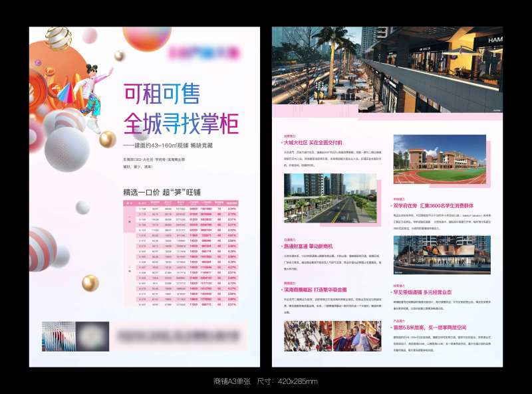
Task: Click the pink striped sphere on left edge
Action: [x=43, y=248]
